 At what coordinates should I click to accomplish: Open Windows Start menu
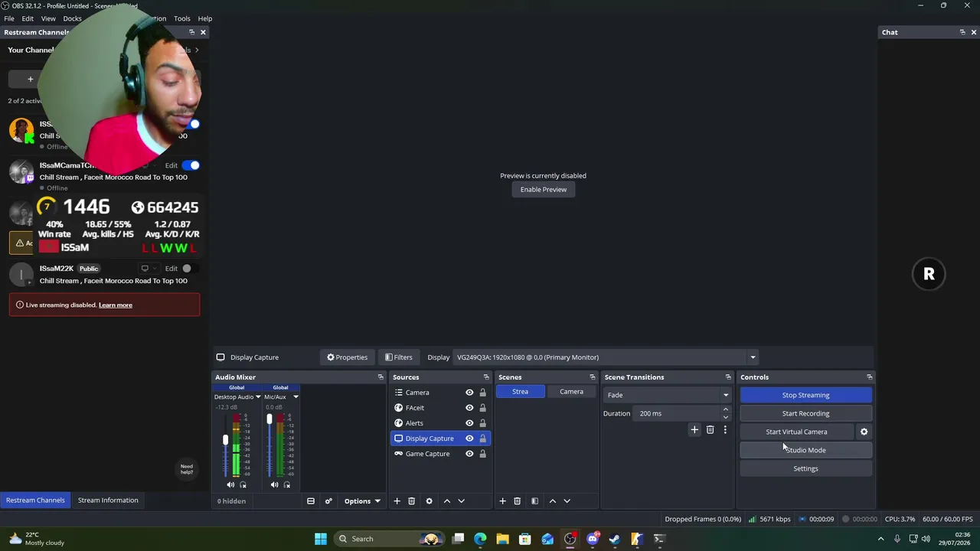coord(321,539)
